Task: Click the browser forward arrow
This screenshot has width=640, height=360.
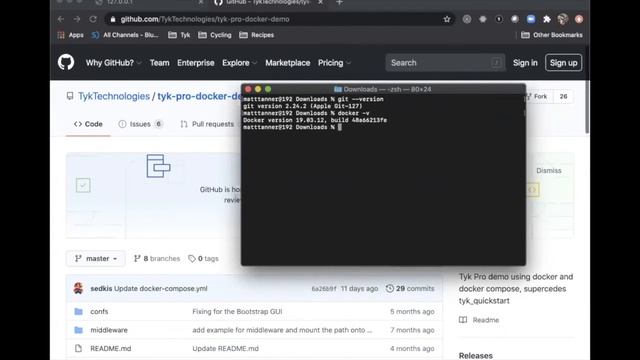Action: click(x=77, y=19)
